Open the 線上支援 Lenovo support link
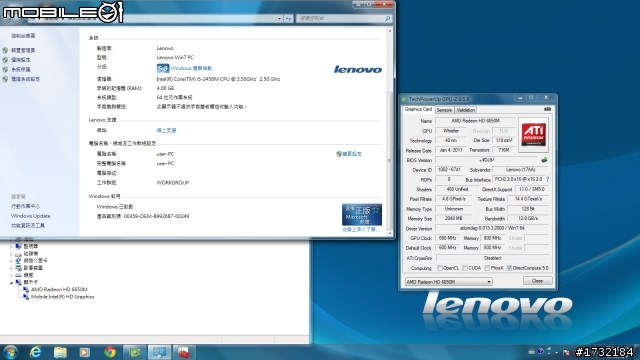Screen dimensions: 640x360 point(166,130)
